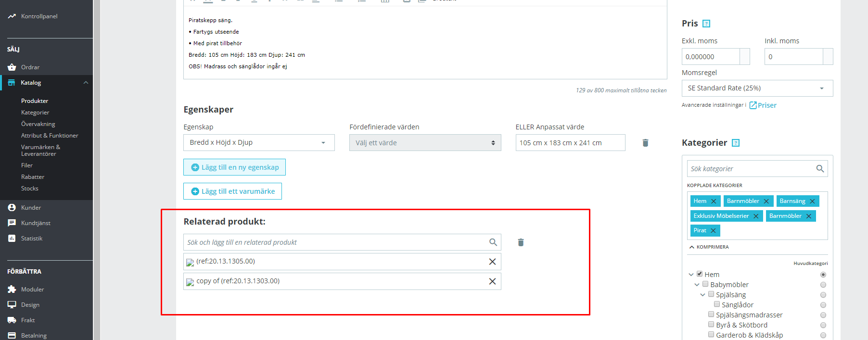The width and height of the screenshot is (868, 340).
Task: Remove the Barnmöbler tag beside Hem
Action: click(766, 201)
